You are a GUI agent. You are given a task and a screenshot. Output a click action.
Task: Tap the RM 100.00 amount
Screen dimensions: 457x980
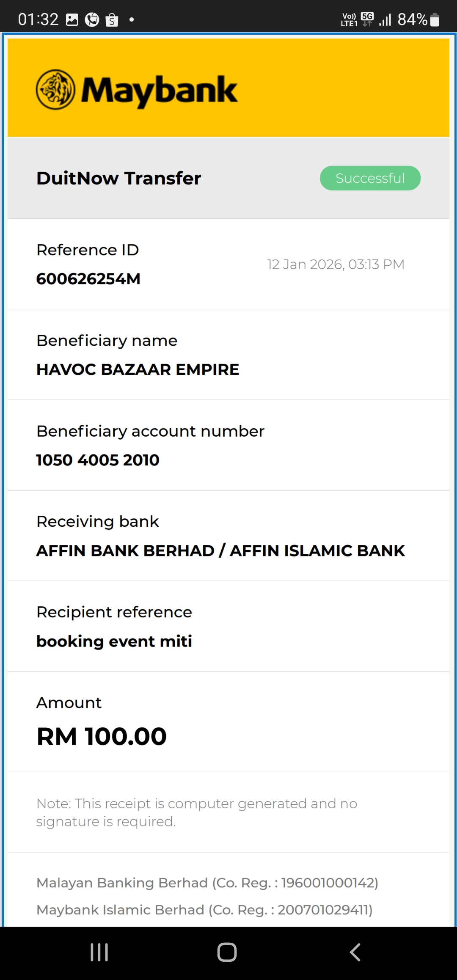pyautogui.click(x=102, y=736)
